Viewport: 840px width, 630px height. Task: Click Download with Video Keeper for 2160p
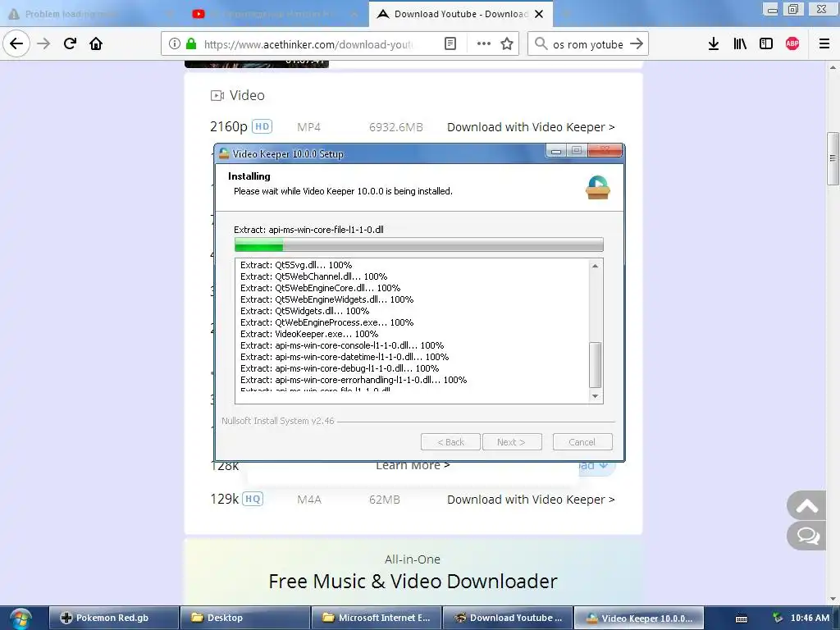click(531, 127)
